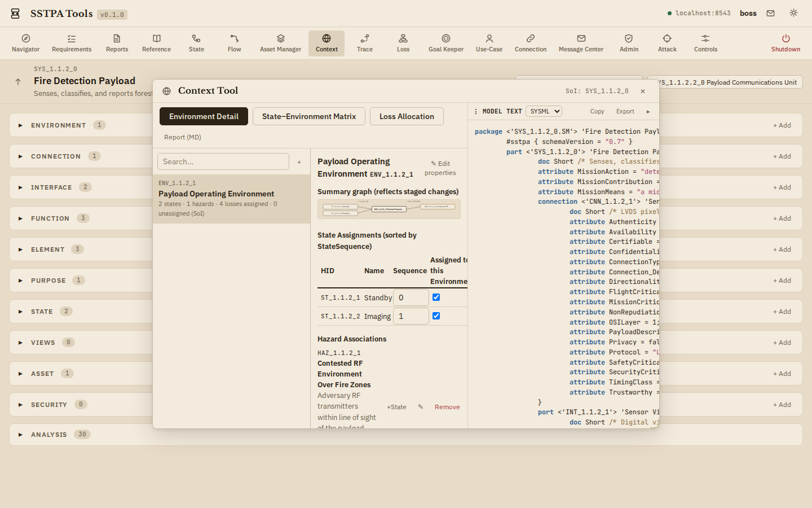The image size is (812, 508).
Task: Open the Attack tool
Action: tap(667, 43)
